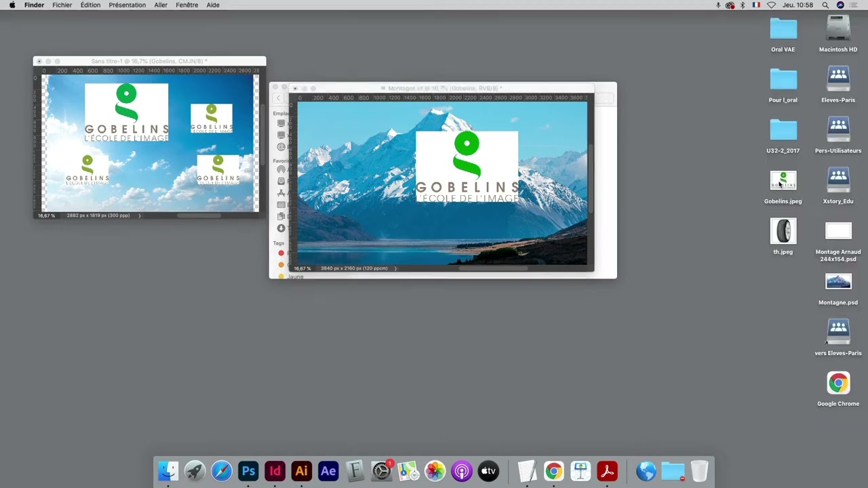
Task: Launch Adobe Acrobat from the Dock
Action: 607,471
